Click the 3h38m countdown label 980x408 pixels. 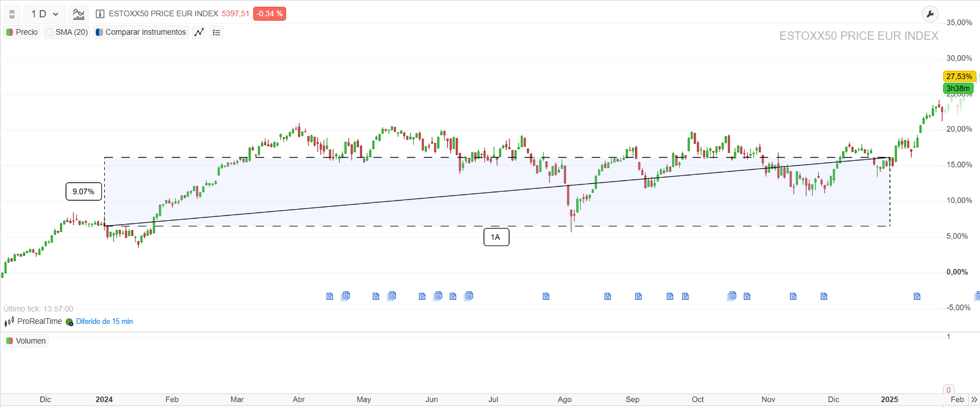[x=958, y=88]
